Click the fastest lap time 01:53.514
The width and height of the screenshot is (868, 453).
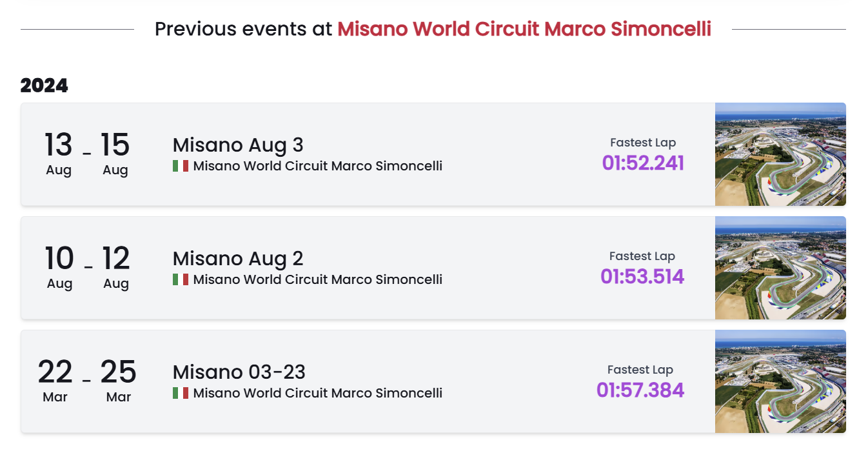click(x=642, y=277)
